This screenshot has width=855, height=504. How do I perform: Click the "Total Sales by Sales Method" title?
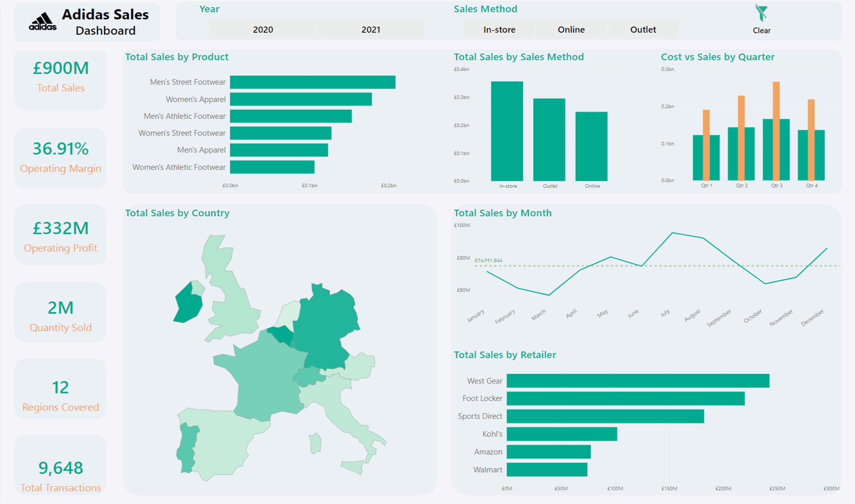pyautogui.click(x=519, y=57)
